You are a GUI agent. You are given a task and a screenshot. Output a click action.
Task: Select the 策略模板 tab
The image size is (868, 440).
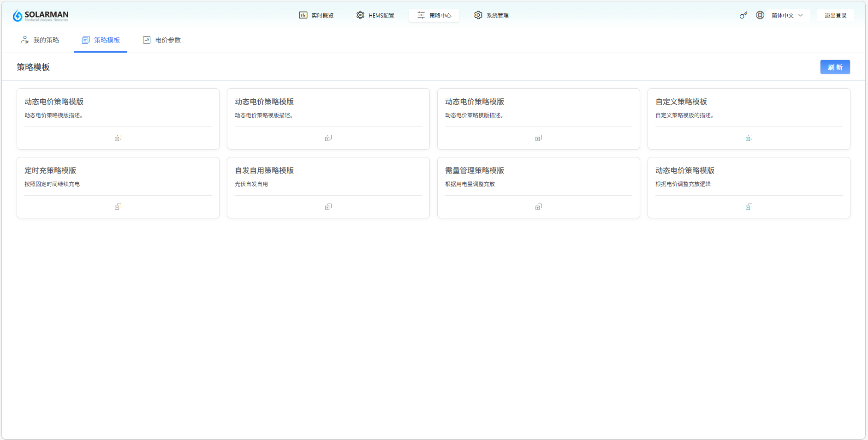101,40
